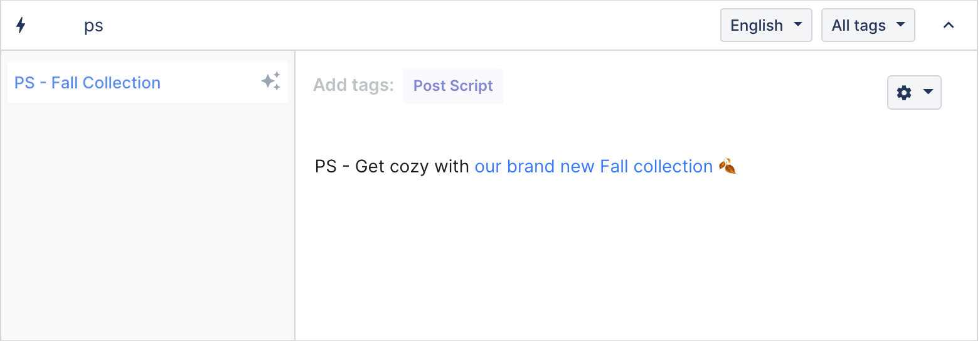The height and width of the screenshot is (341, 980).
Task: Open the All tags filter dropdown
Action: pyautogui.click(x=868, y=25)
